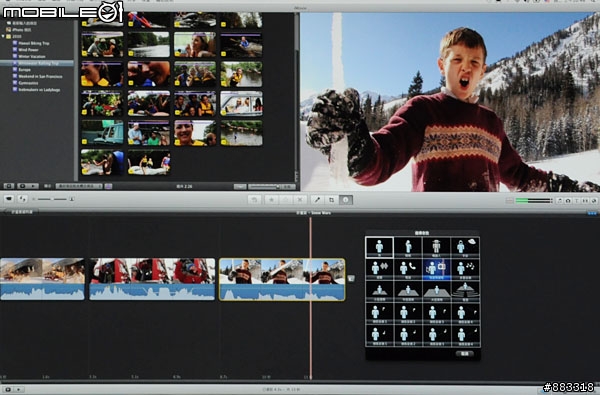Open the Transitions browser icon
The image size is (600, 395).
pyautogui.click(x=585, y=201)
